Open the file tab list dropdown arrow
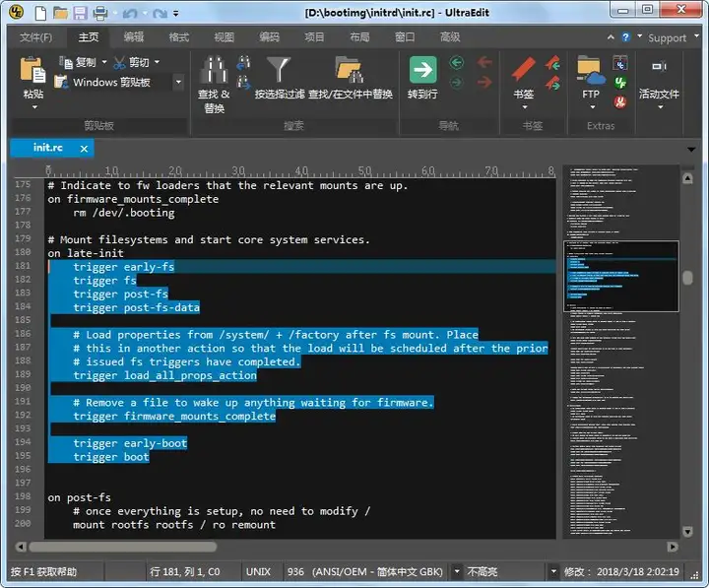Viewport: 709px width, 588px height. [691, 150]
